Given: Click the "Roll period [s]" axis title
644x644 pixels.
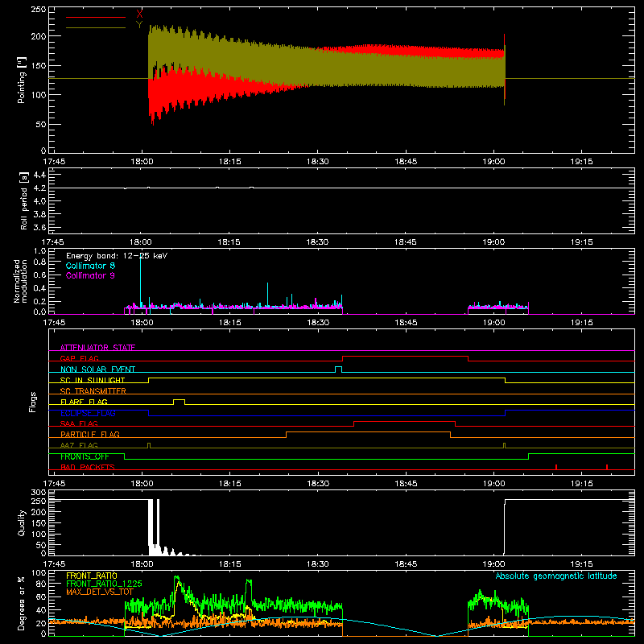Looking at the screenshot, I should (x=24, y=200).
